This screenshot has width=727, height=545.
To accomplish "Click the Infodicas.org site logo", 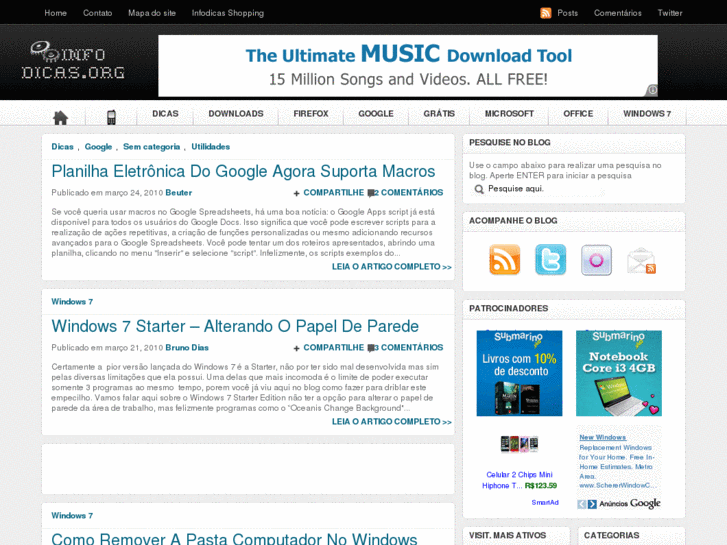I will click(x=73, y=61).
